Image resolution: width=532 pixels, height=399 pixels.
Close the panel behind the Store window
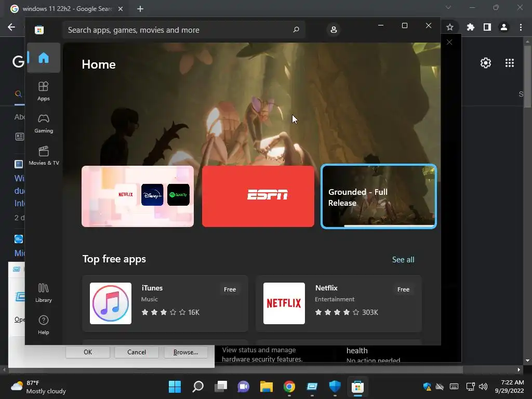pyautogui.click(x=449, y=42)
